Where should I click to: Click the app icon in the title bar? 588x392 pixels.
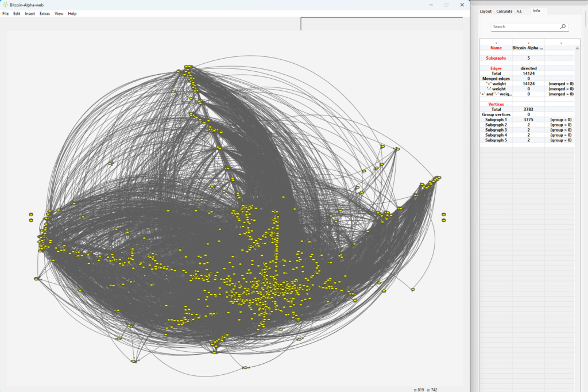pyautogui.click(x=5, y=5)
